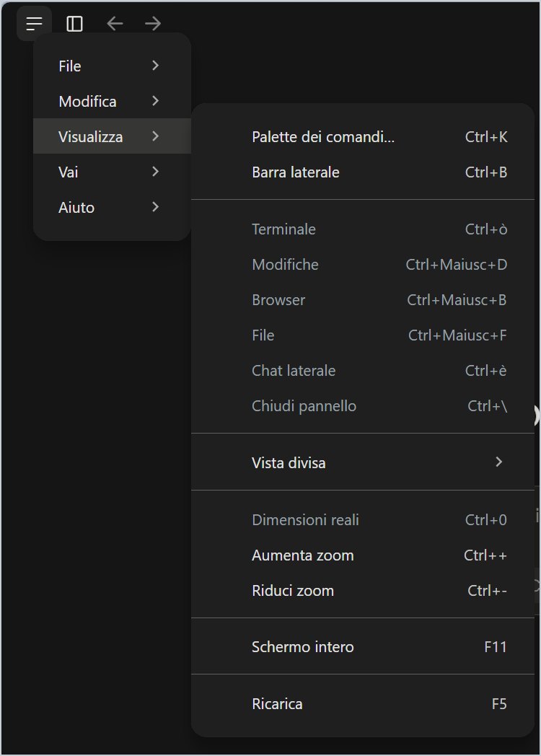
Task: Toggle the sidebar panel icon
Action: click(x=74, y=23)
